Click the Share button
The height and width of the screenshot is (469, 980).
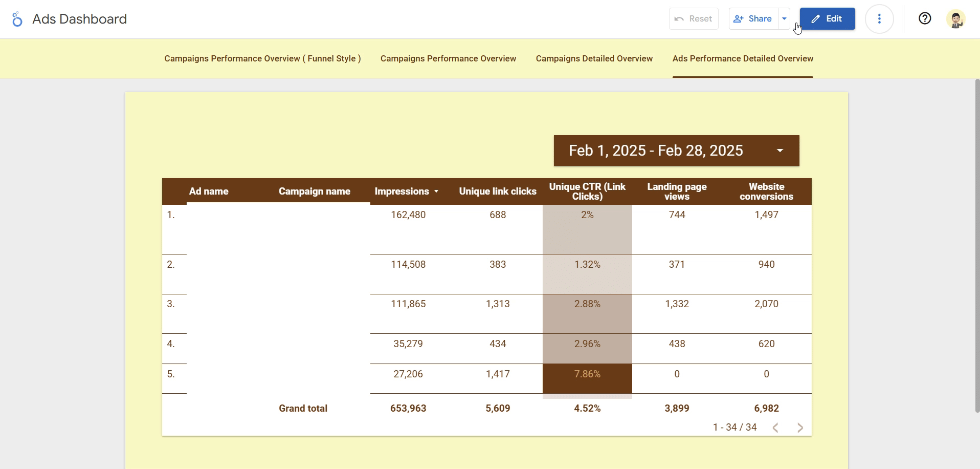click(753, 19)
